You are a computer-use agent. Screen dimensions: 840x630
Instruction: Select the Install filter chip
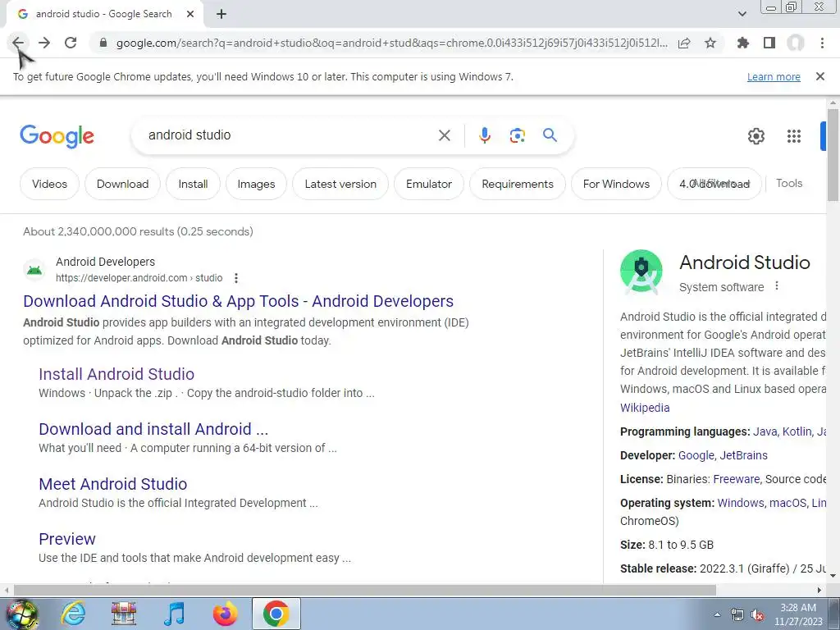click(x=193, y=184)
